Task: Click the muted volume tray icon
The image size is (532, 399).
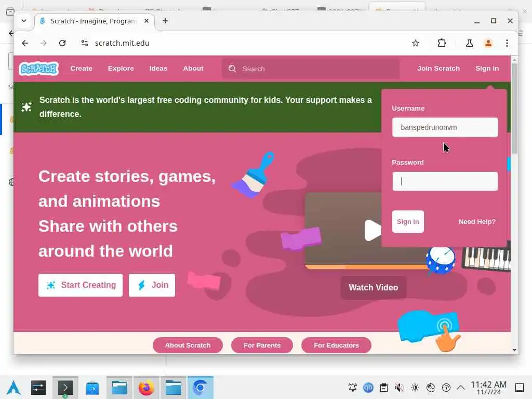Action: (400, 388)
